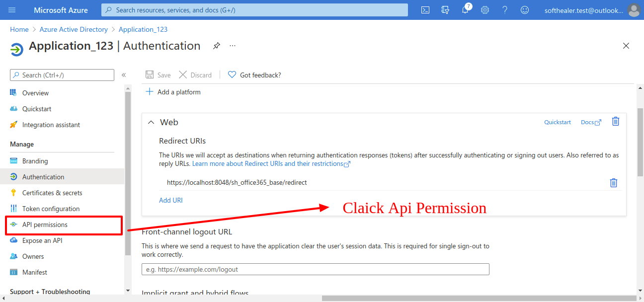The height and width of the screenshot is (302, 644).
Task: Go to Azure Active Directory breadcrumb
Action: pyautogui.click(x=74, y=29)
